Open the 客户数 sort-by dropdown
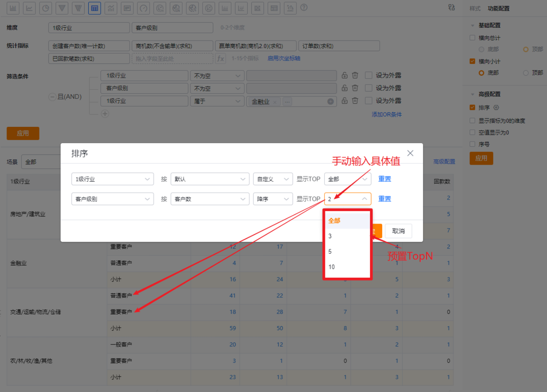 210,199
